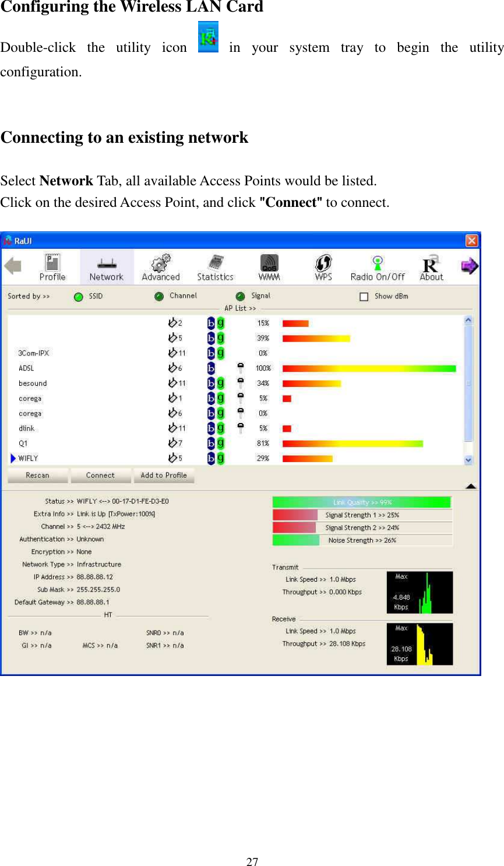Screen dimensions: 504x866
Task: Click Connect to join selected network
Action: 101,475
